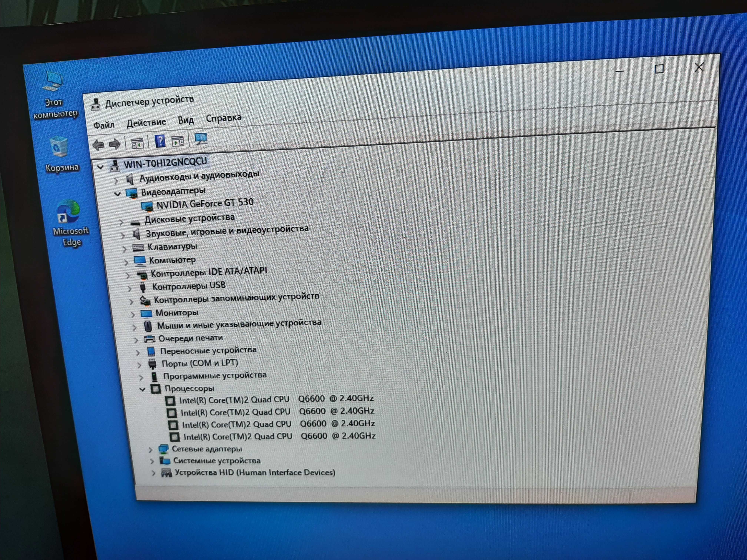Click the Device Manager title bar icon
747x560 pixels.
pos(96,104)
